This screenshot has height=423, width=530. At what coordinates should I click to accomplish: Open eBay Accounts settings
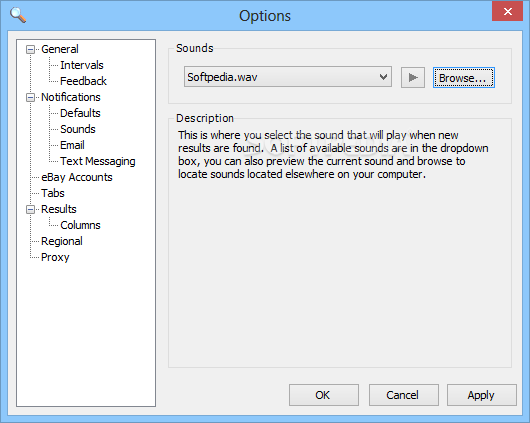click(x=77, y=177)
